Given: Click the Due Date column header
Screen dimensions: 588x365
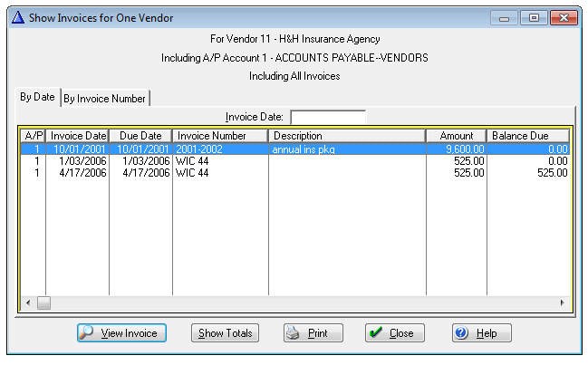Looking at the screenshot, I should point(140,136).
